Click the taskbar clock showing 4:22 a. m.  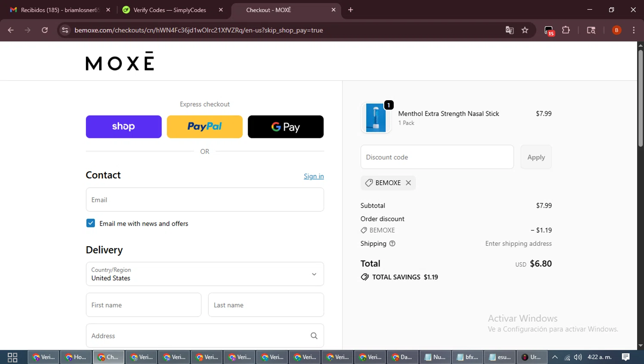click(599, 357)
